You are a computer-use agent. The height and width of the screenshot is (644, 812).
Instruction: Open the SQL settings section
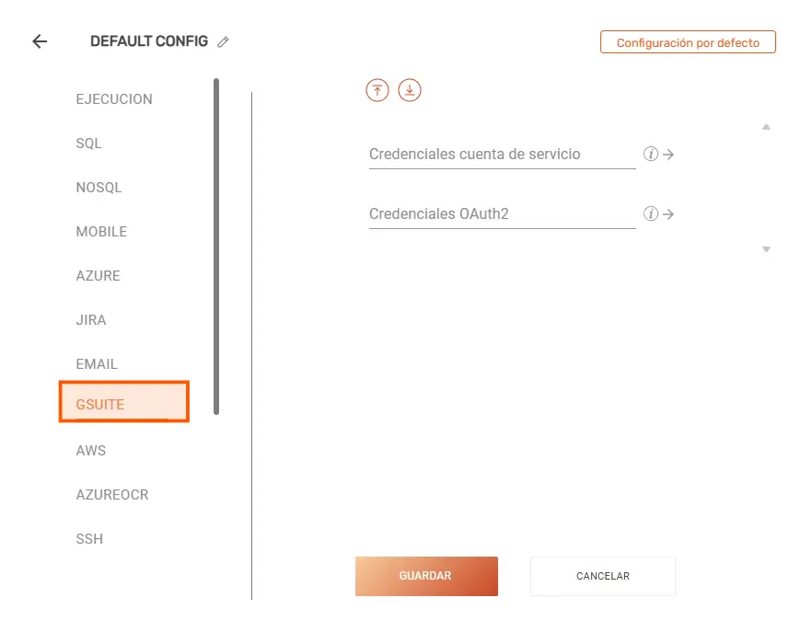click(x=88, y=144)
